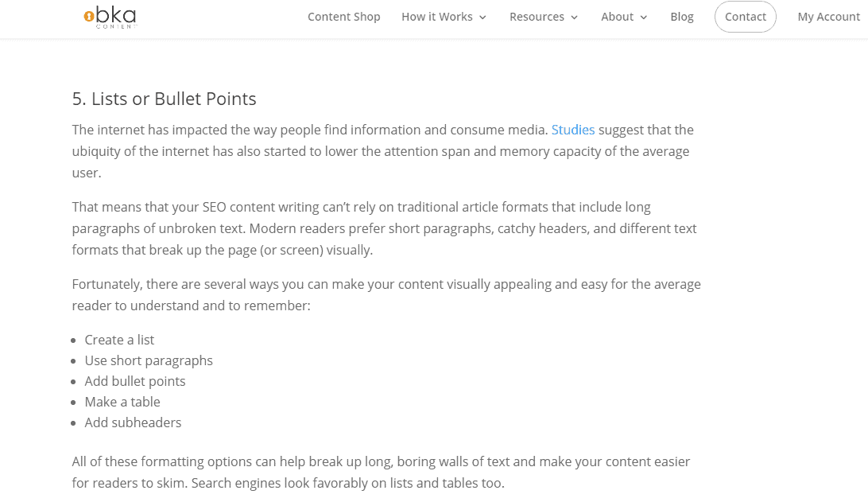
Task: Click the '5. Lists or Bullet Points' heading
Action: 165,99
